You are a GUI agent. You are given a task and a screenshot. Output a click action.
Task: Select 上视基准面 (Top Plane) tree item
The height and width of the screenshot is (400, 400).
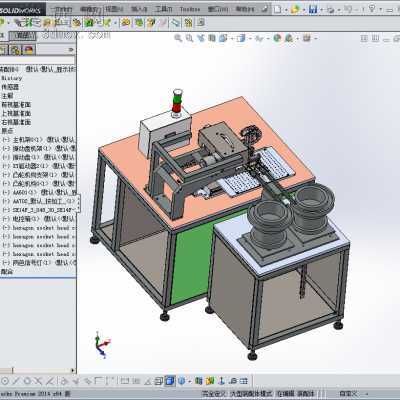click(x=16, y=113)
